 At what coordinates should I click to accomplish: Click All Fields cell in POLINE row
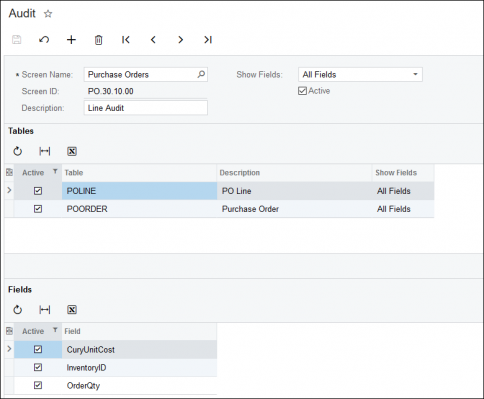click(x=403, y=191)
